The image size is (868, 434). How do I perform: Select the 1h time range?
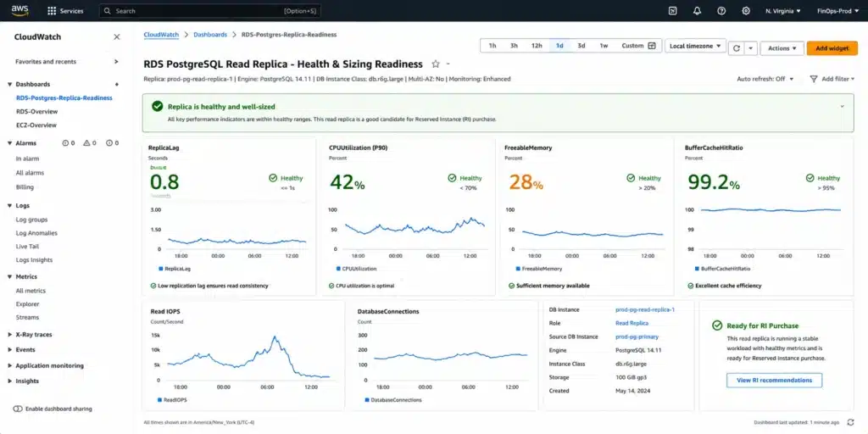[x=492, y=46]
